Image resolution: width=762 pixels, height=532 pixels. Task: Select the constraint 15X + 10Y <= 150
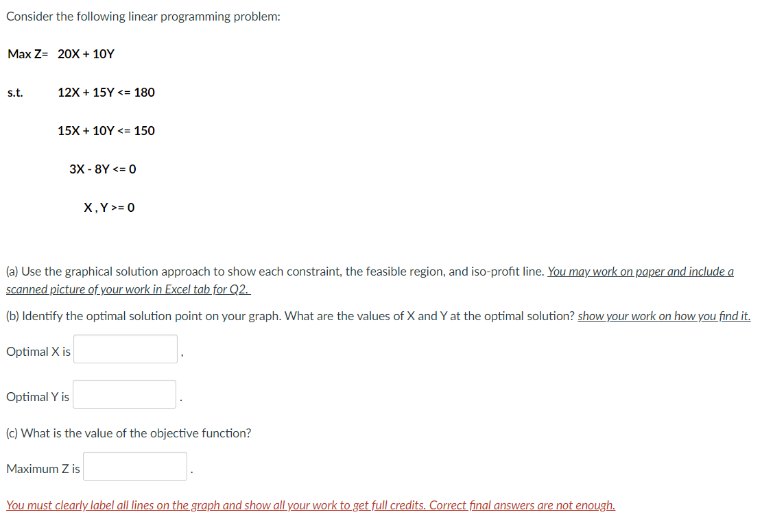tap(106, 130)
